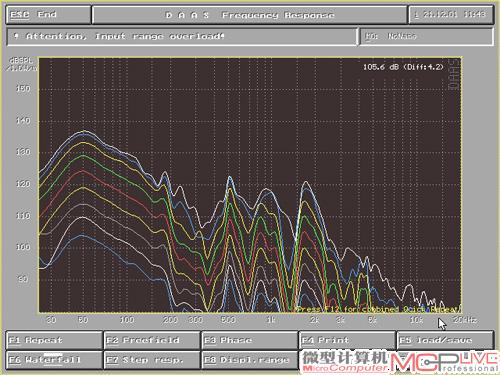Click the 100 dB axis label
Screen dimensions: 500x375
coord(23,247)
